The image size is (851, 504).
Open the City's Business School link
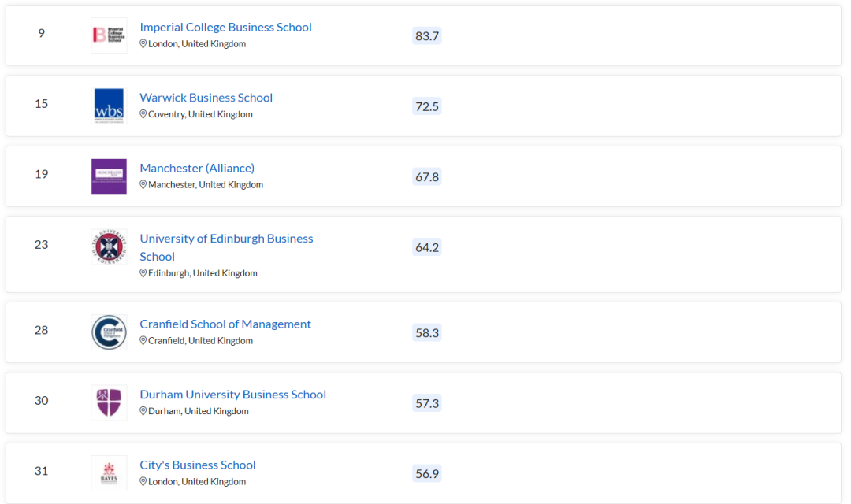tap(198, 465)
